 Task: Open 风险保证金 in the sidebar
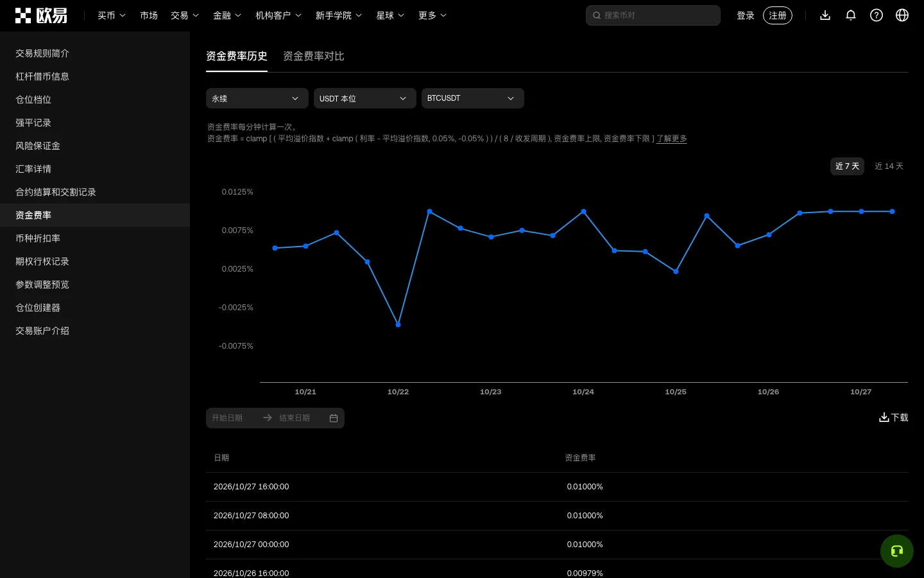[x=95, y=146]
